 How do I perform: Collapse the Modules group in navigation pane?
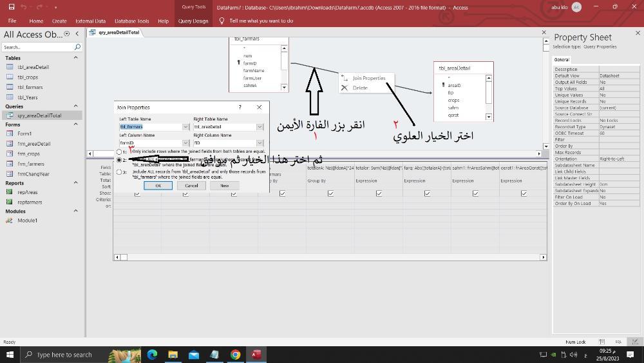pyautogui.click(x=75, y=211)
